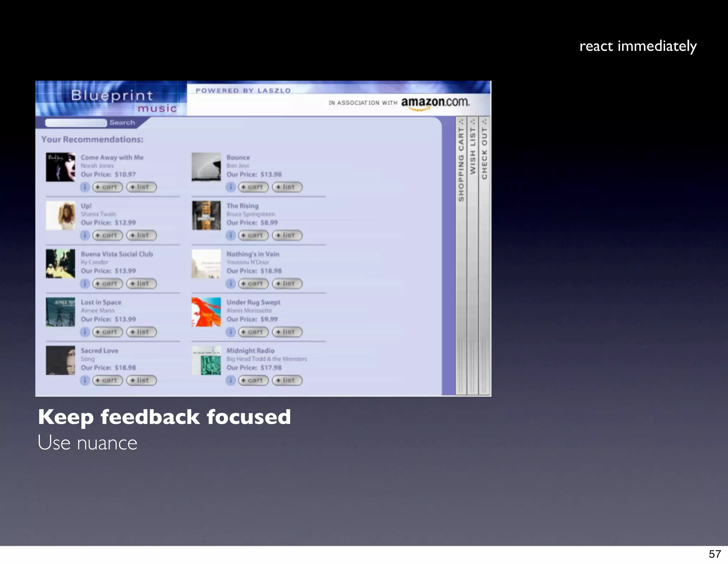Add Under Rug Swept to list
728x564 pixels.
[x=287, y=332]
